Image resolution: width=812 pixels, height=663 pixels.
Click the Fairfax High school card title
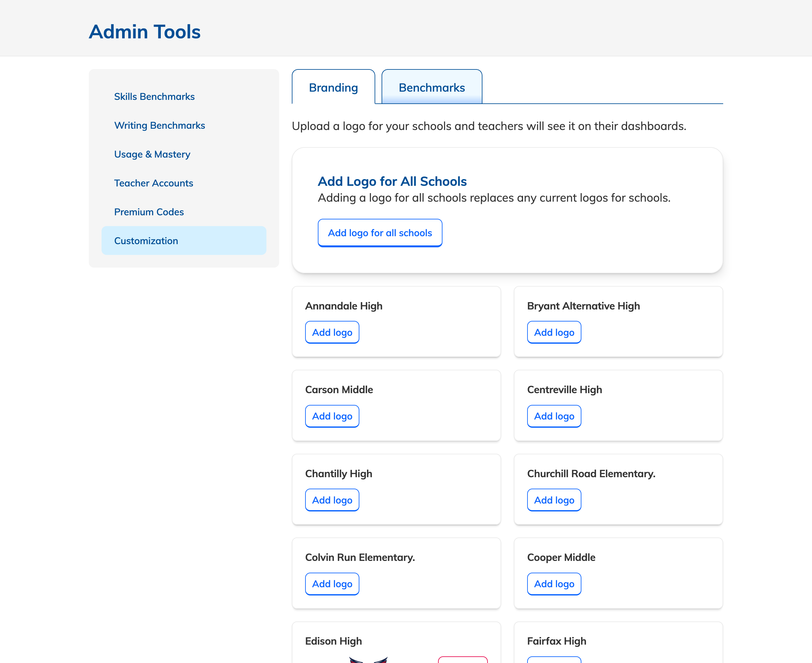(556, 641)
